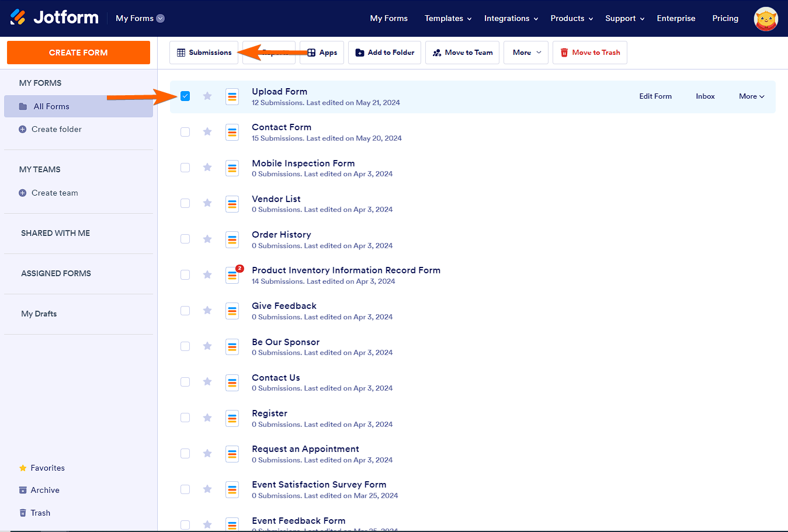The width and height of the screenshot is (788, 532).
Task: Click the Order History form icon
Action: (x=232, y=239)
